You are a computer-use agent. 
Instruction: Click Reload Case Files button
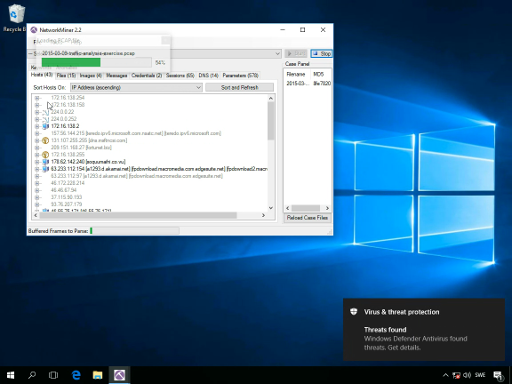point(307,218)
